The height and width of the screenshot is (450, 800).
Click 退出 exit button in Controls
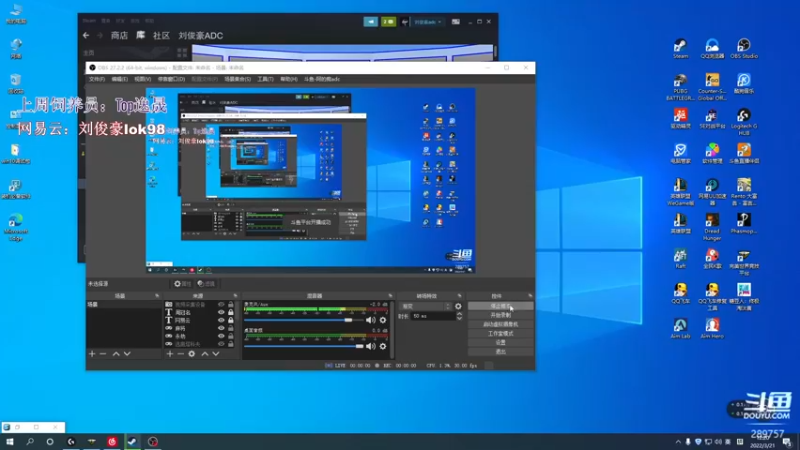click(501, 352)
